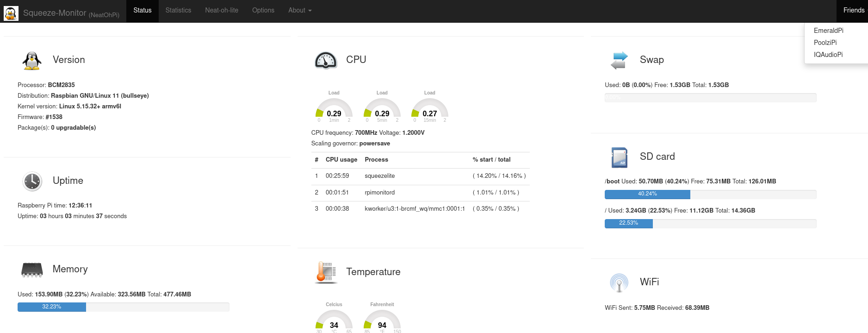
Task: Click the % start / total column header
Action: click(491, 160)
